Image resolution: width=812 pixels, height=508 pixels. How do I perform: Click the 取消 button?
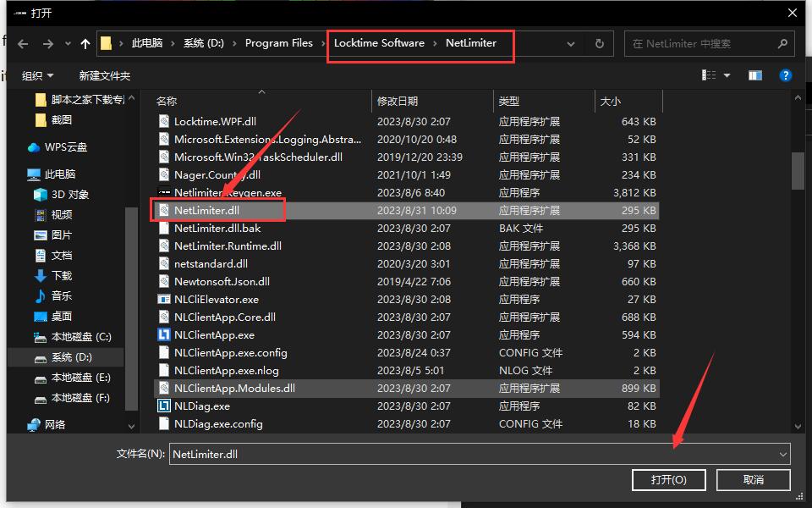click(x=753, y=480)
